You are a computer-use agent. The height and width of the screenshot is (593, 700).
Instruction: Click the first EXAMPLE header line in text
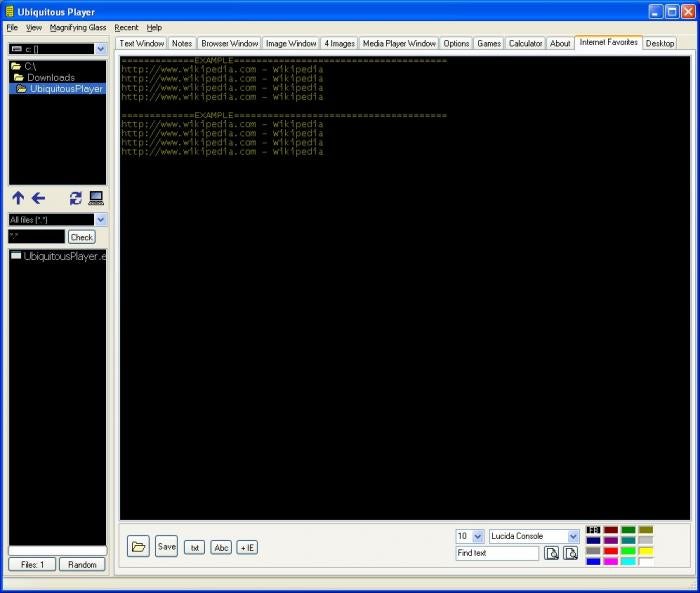[284, 60]
